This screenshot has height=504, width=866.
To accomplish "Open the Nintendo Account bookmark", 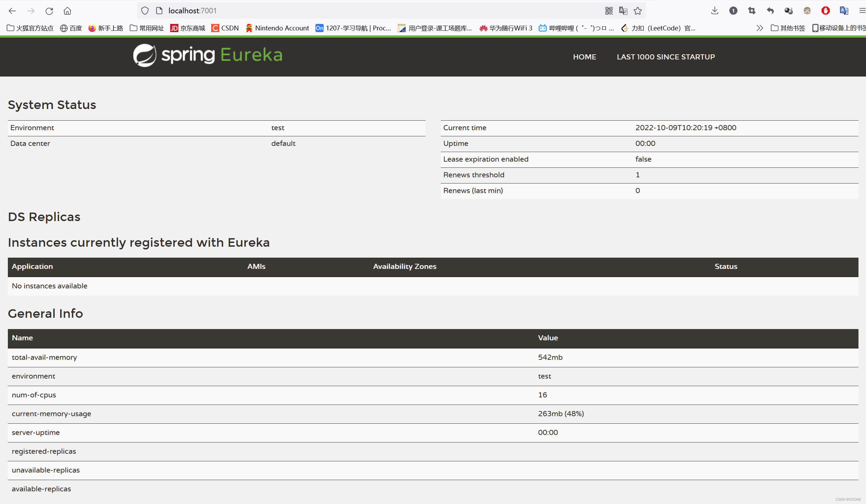I will [x=277, y=28].
